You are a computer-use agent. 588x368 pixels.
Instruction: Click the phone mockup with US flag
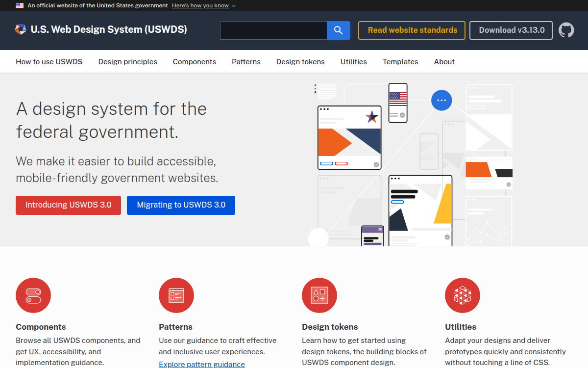[398, 103]
